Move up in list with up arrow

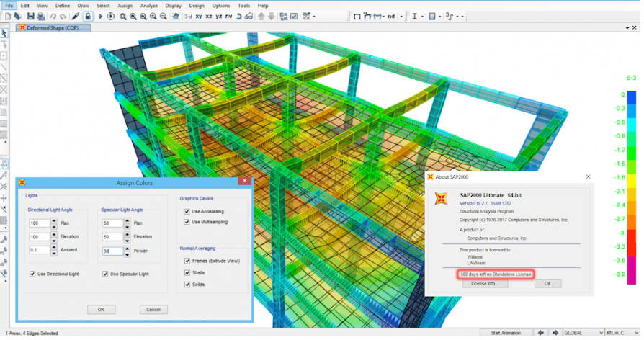click(x=261, y=17)
